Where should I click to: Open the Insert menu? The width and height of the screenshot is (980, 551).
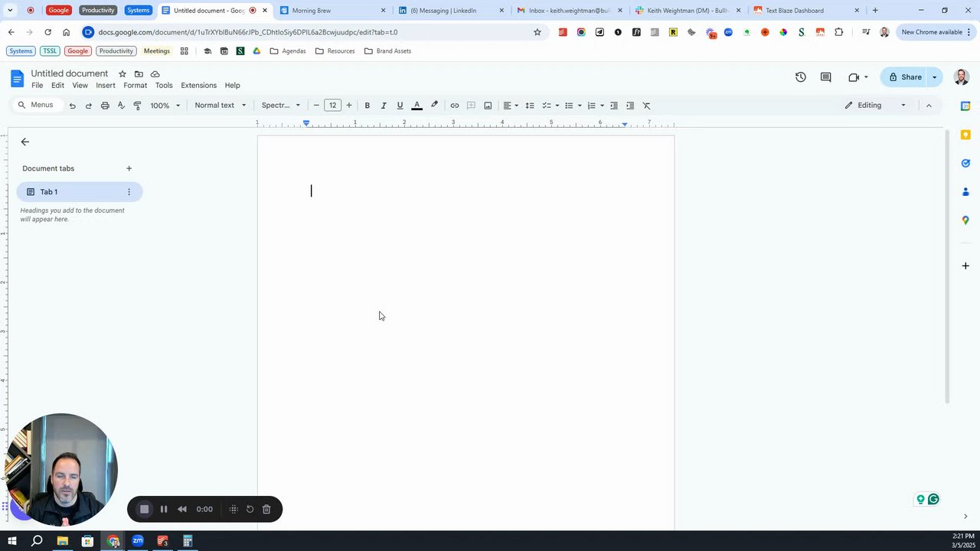tap(106, 85)
